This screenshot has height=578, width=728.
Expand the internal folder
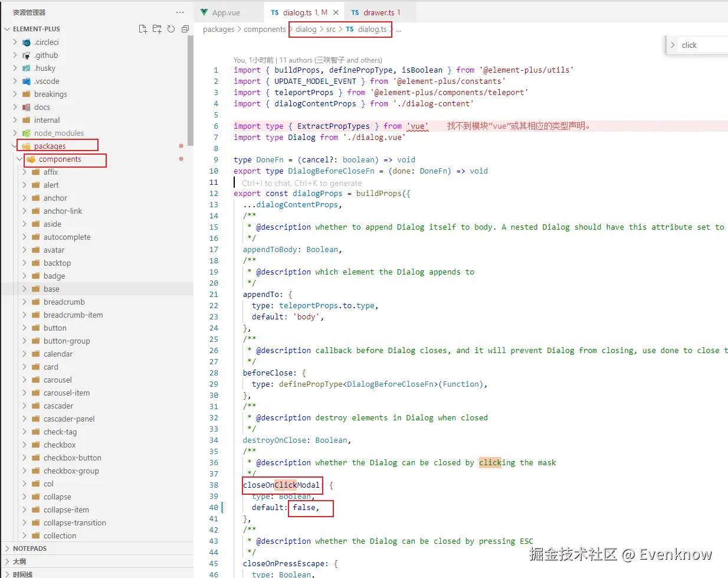pyautogui.click(x=15, y=120)
